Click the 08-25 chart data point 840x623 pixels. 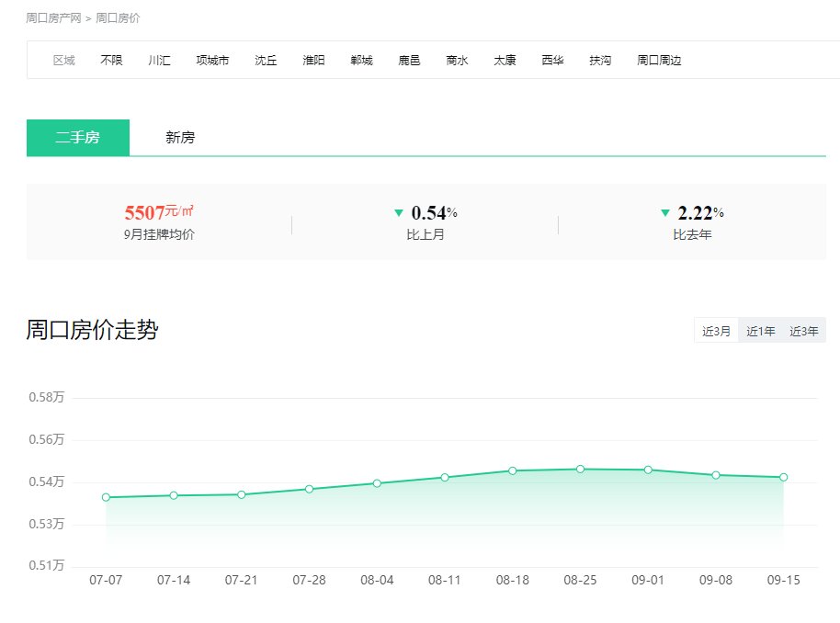[x=580, y=470]
